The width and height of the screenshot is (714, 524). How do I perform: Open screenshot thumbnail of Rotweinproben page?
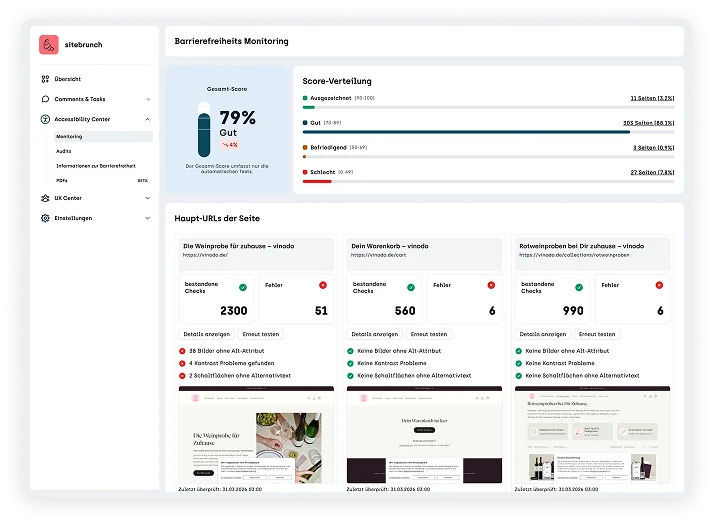592,435
